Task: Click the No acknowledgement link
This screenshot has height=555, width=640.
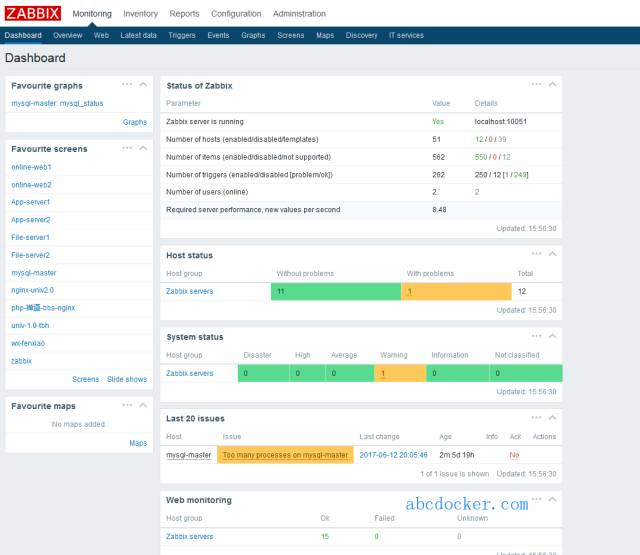Action: pyautogui.click(x=514, y=455)
